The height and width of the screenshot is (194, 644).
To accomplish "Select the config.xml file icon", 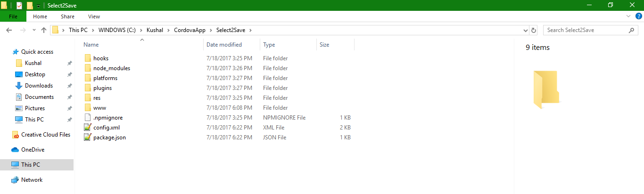I will click(x=87, y=128).
